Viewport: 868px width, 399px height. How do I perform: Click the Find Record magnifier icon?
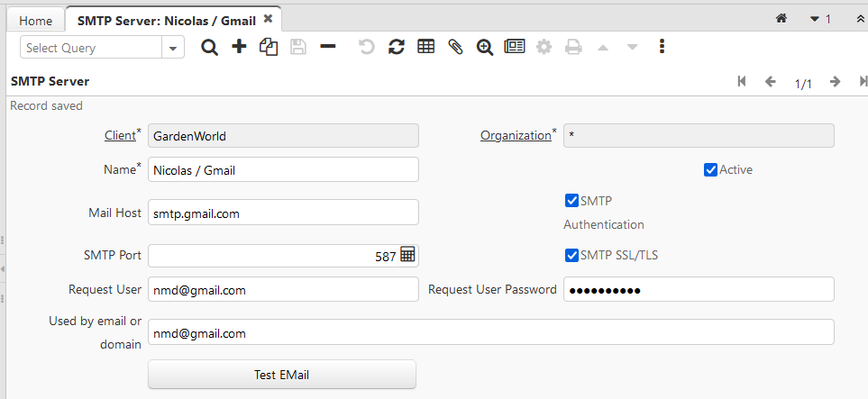(210, 48)
